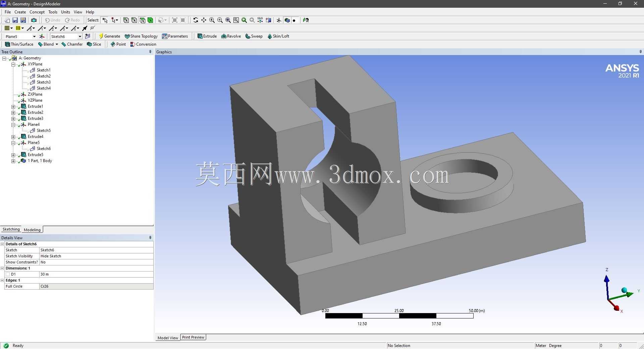The image size is (644, 349).
Task: Click the Generate button
Action: [x=109, y=36]
